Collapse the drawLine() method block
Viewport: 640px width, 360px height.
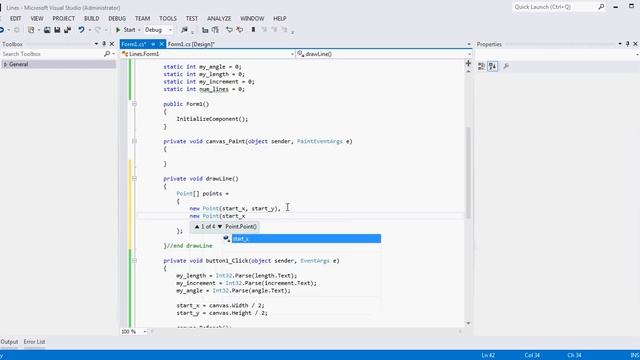click(134, 178)
